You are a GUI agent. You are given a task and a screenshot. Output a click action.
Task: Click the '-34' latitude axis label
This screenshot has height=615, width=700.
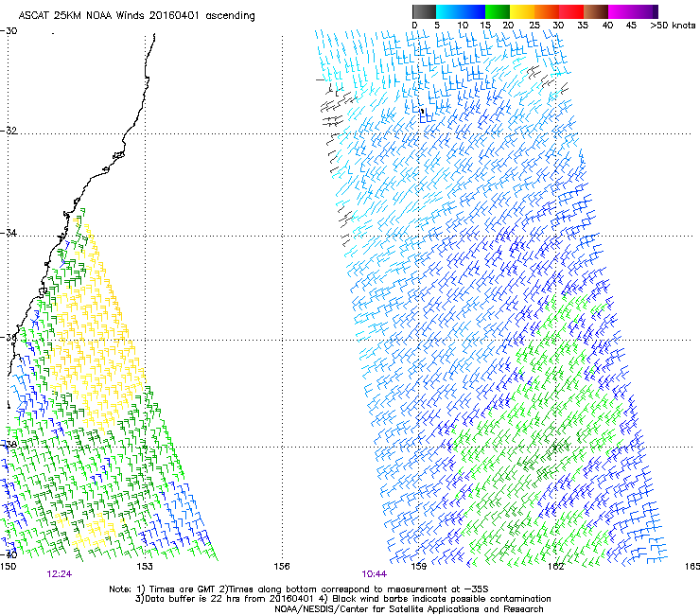click(x=9, y=233)
